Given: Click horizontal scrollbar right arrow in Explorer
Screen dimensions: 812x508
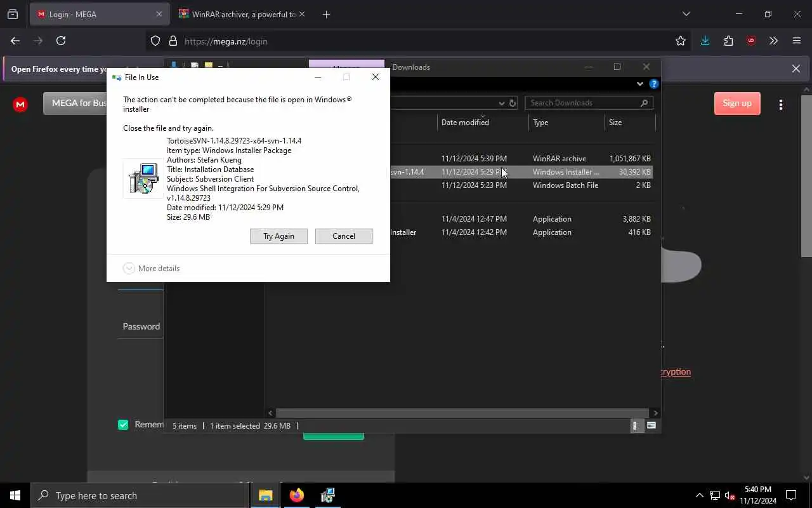Looking at the screenshot, I should click(x=655, y=413).
